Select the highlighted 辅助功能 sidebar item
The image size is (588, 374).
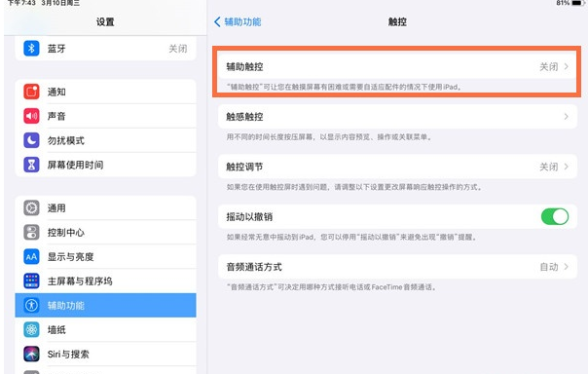[x=105, y=306]
